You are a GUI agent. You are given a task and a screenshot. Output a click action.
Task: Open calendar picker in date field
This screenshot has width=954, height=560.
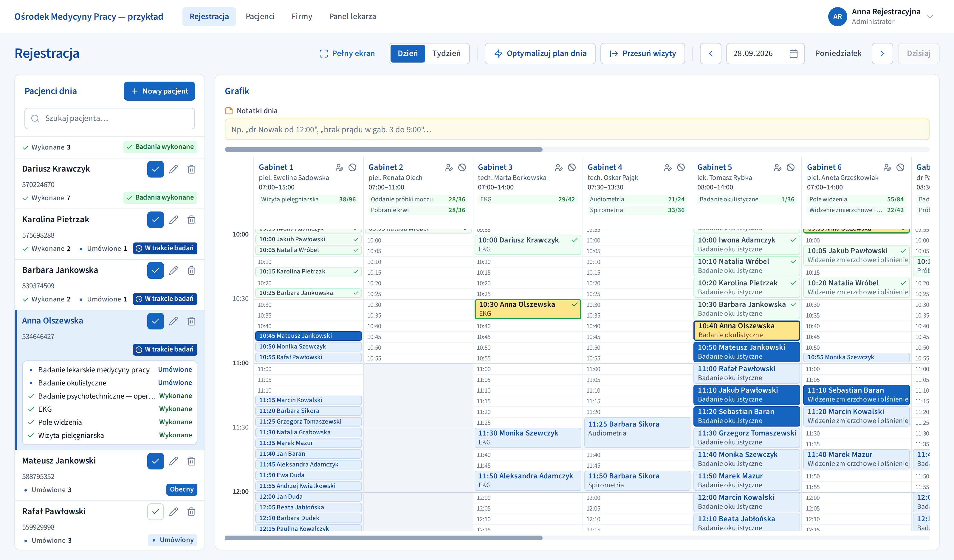[x=794, y=53]
